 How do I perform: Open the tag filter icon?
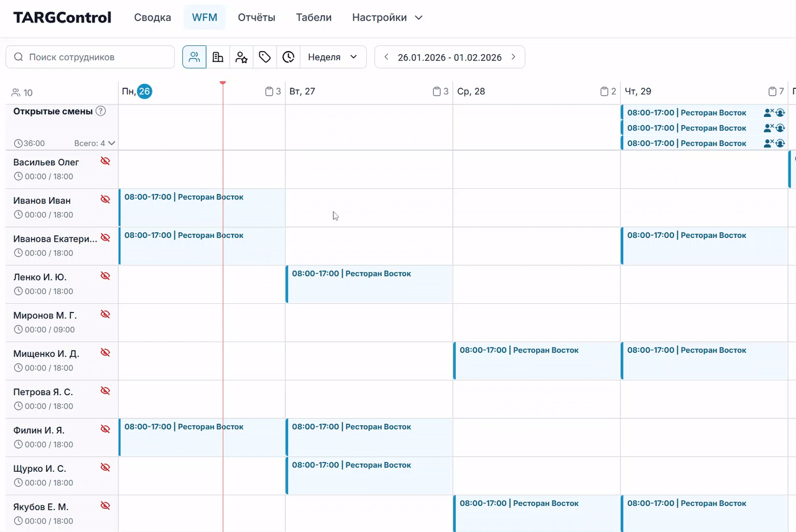click(x=265, y=57)
